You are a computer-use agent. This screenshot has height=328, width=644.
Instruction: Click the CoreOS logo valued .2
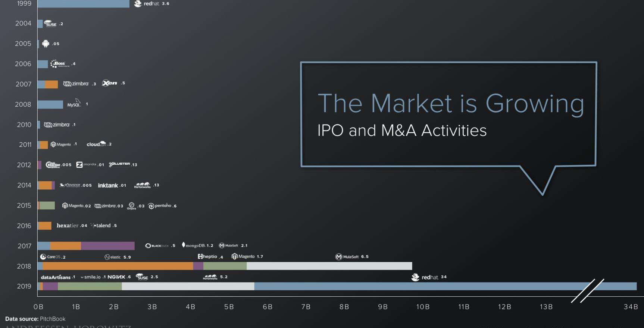pos(50,257)
